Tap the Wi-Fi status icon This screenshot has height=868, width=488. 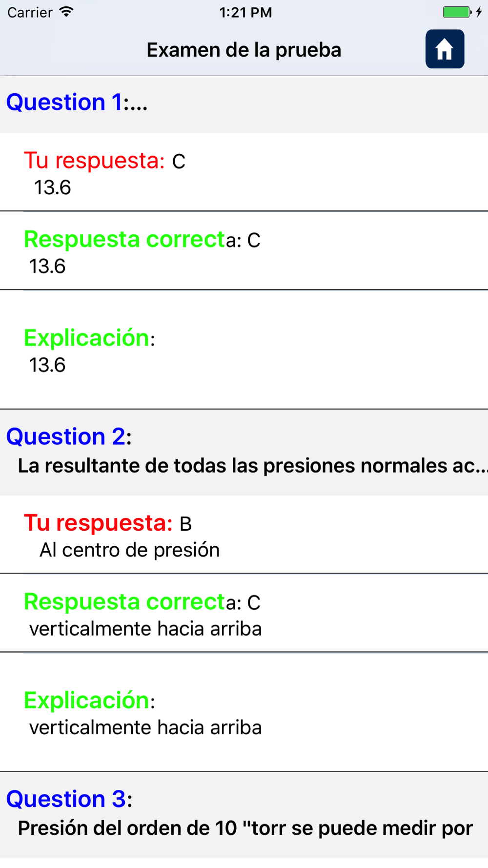(66, 12)
